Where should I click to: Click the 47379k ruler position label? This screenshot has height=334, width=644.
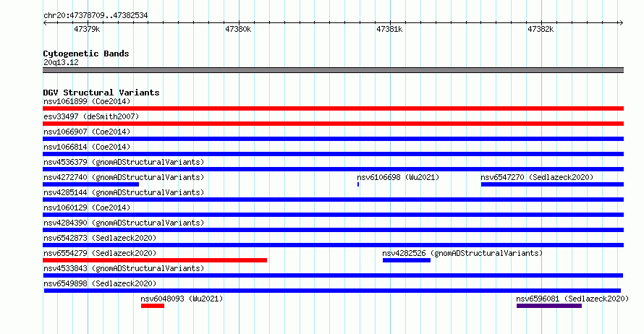click(x=87, y=29)
